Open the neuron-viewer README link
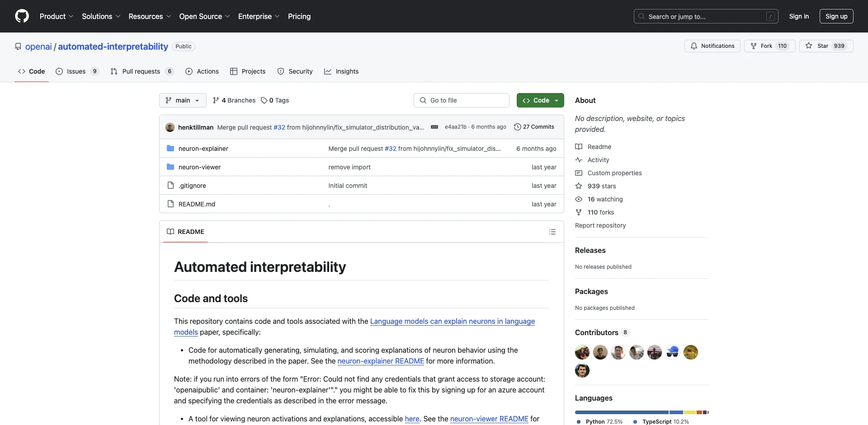Viewport: 868px width, 425px height. [x=489, y=419]
